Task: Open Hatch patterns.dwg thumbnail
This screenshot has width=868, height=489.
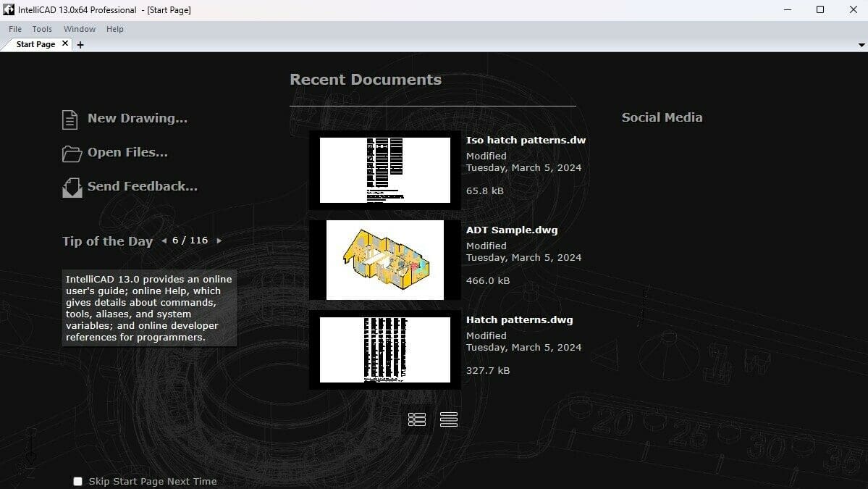Action: click(x=384, y=350)
